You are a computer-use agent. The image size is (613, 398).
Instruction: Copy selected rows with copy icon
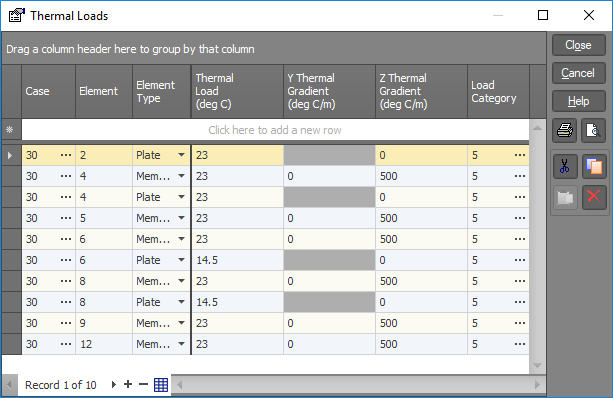tap(594, 166)
